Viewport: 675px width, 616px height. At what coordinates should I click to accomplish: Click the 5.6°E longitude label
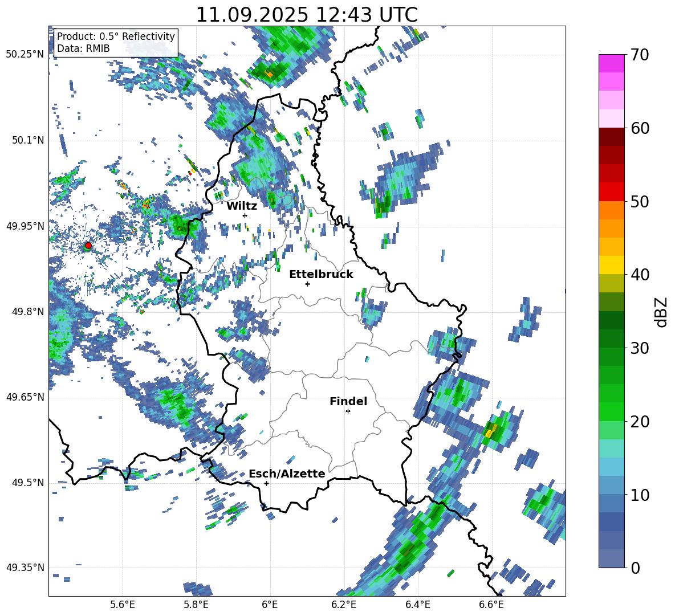[x=122, y=605]
